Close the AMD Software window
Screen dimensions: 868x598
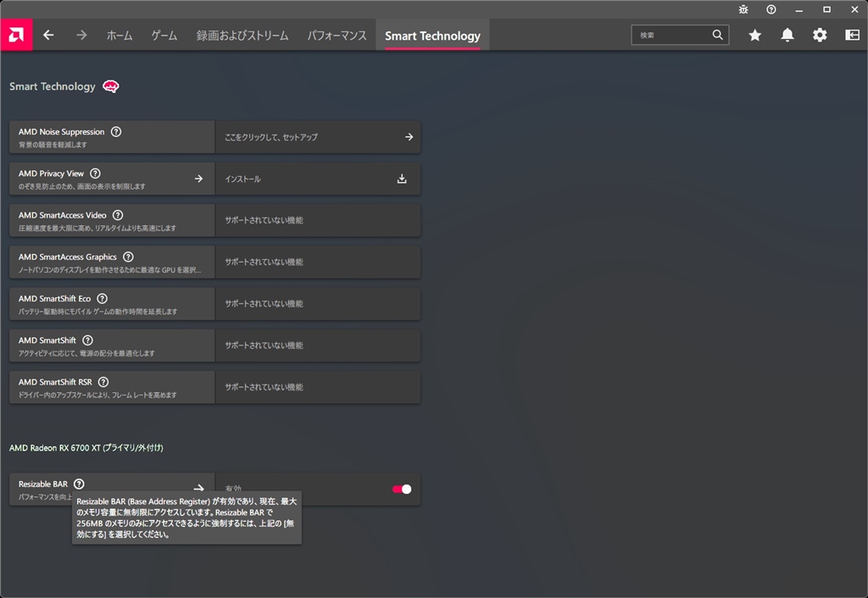854,9
